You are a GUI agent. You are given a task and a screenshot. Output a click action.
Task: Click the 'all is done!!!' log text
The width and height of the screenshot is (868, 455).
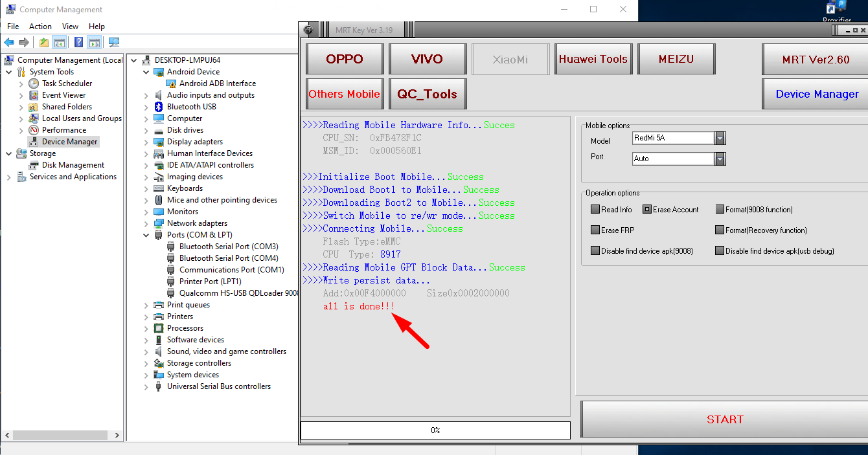tap(359, 306)
